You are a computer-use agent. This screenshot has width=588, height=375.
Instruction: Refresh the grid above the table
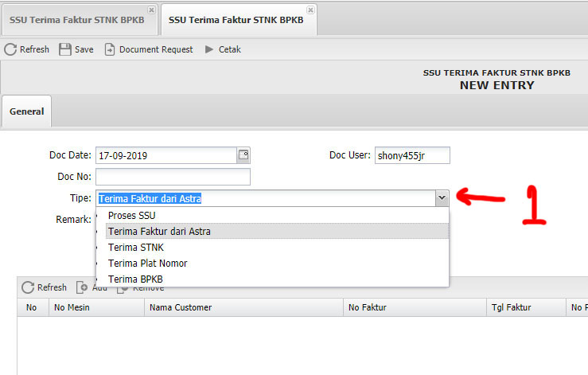click(28, 287)
